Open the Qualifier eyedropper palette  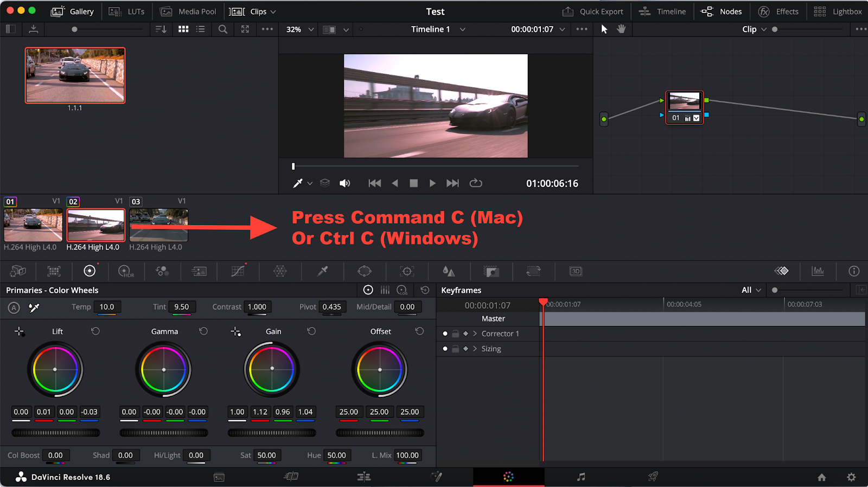pyautogui.click(x=322, y=271)
